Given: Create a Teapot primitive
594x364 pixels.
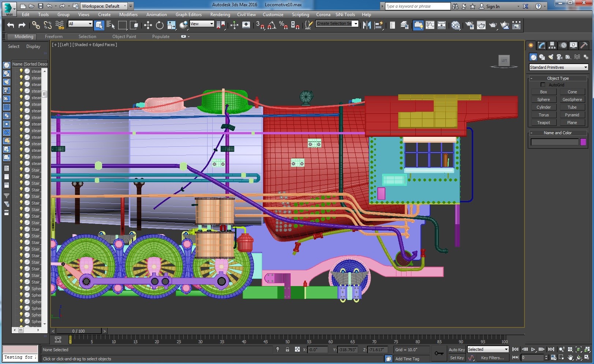Looking at the screenshot, I should tap(543, 123).
